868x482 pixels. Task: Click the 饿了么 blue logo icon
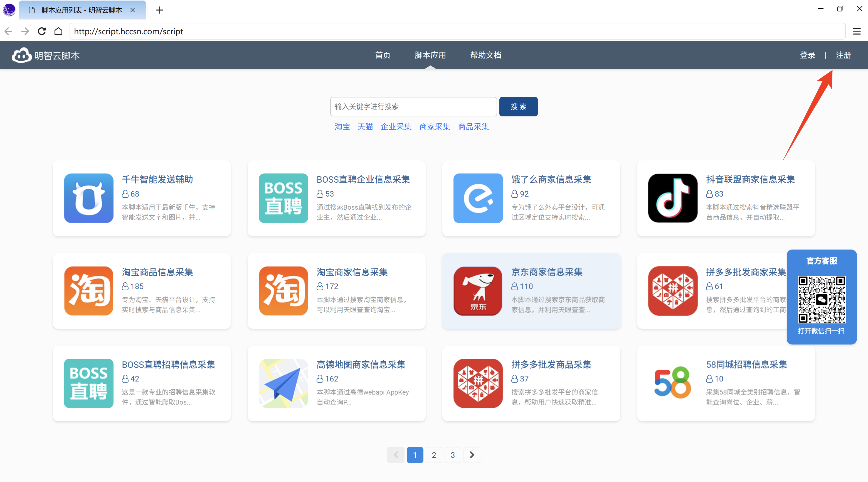click(478, 198)
